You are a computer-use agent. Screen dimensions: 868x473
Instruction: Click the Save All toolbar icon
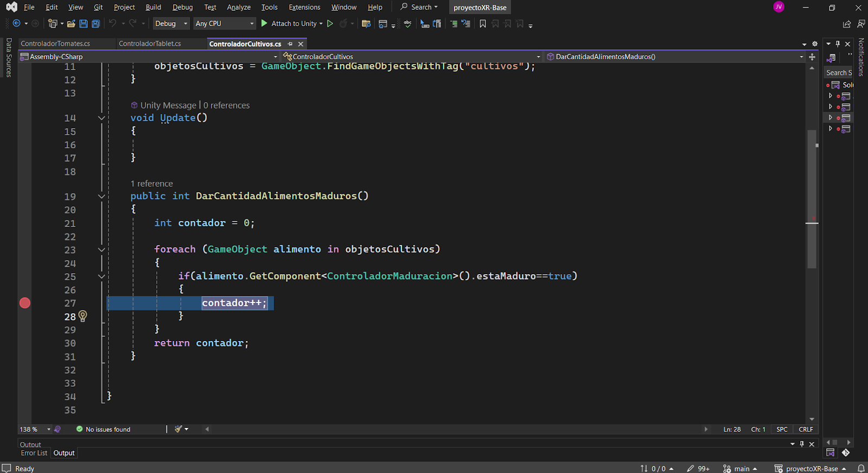pos(96,24)
